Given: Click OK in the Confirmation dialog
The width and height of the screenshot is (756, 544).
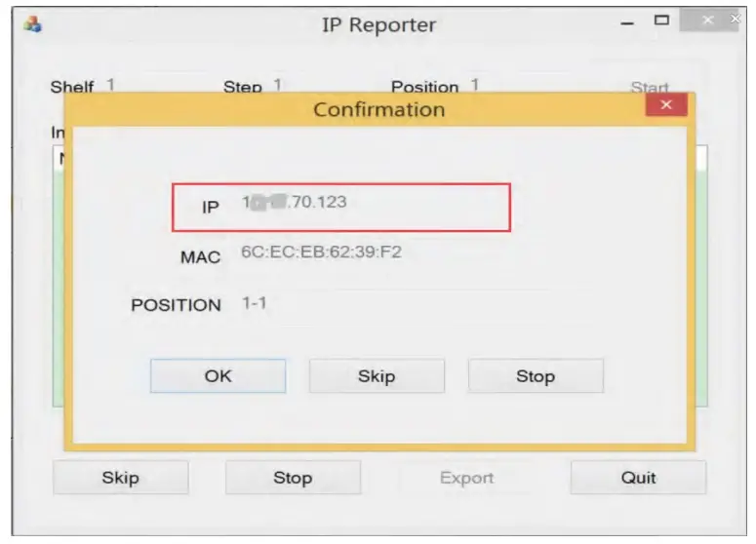Looking at the screenshot, I should click(x=218, y=376).
